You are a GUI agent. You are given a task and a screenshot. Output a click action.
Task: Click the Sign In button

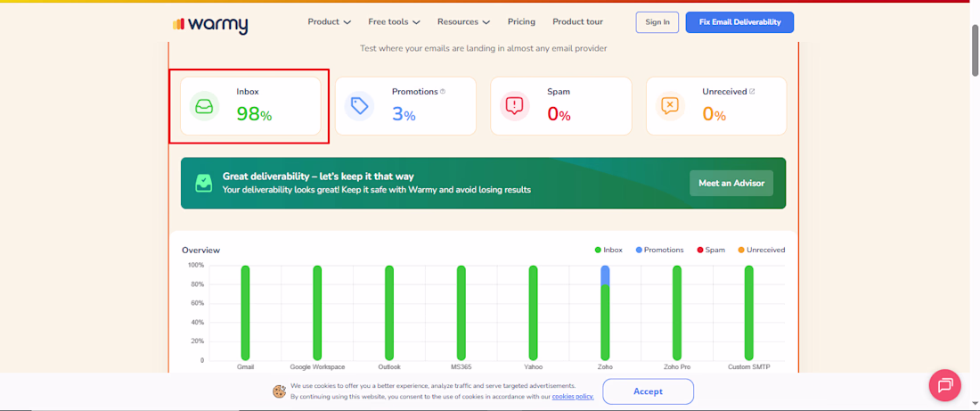(x=657, y=22)
